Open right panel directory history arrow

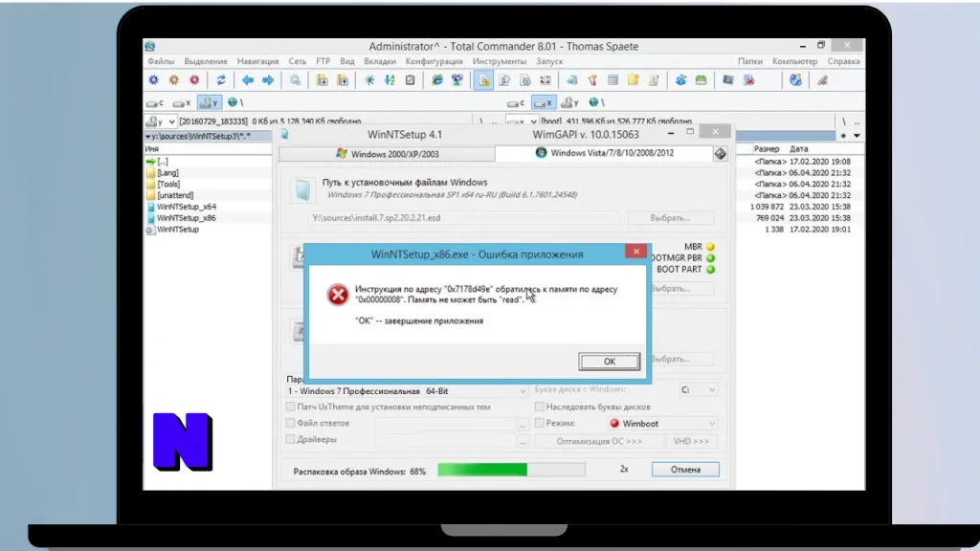coord(857,136)
